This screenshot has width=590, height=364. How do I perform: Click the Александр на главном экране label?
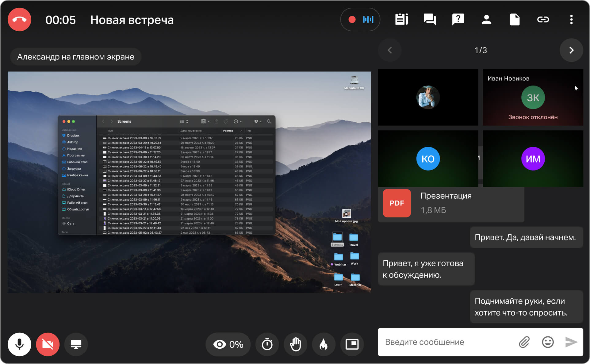coord(76,57)
